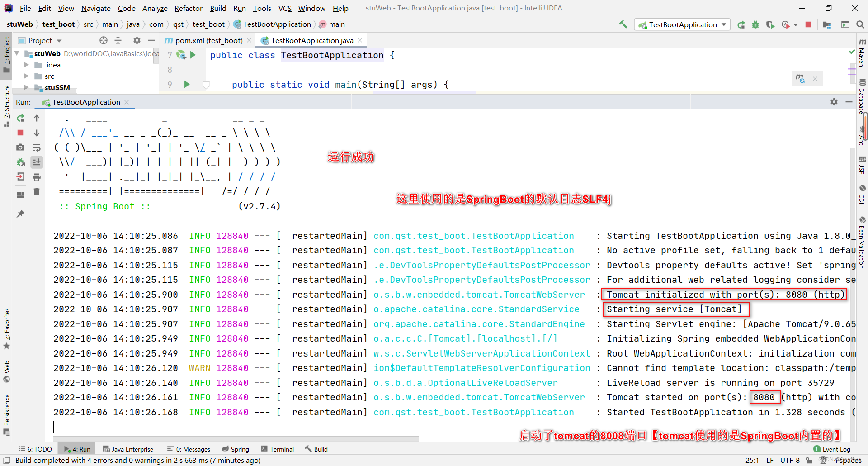Dump threads with the camera icon
This screenshot has width=868, height=466.
[x=20, y=147]
